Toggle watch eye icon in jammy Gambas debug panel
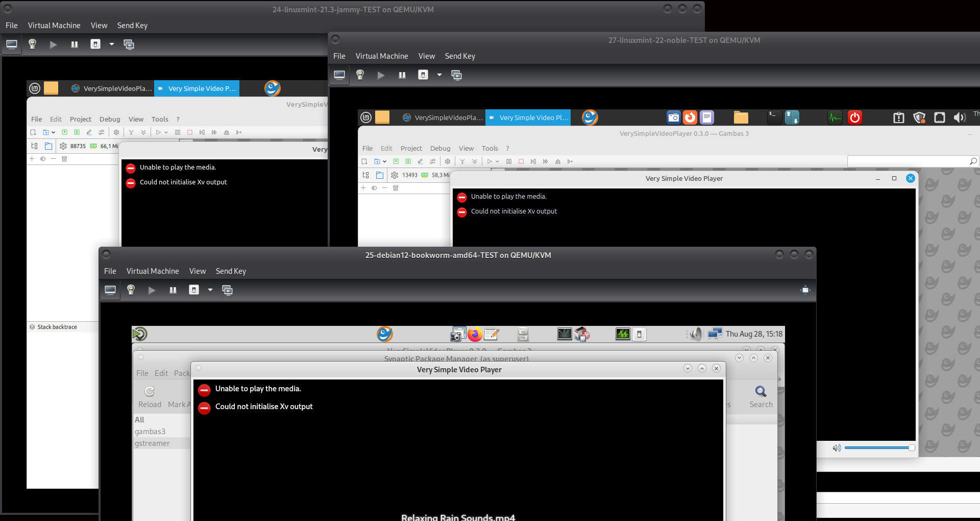This screenshot has height=521, width=980. click(43, 159)
